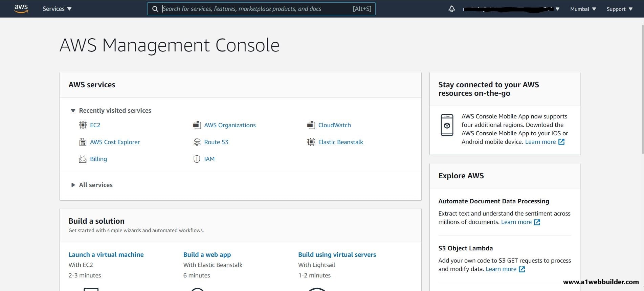
Task: Click external link icon after Document Processing Learn more
Action: [x=537, y=222]
